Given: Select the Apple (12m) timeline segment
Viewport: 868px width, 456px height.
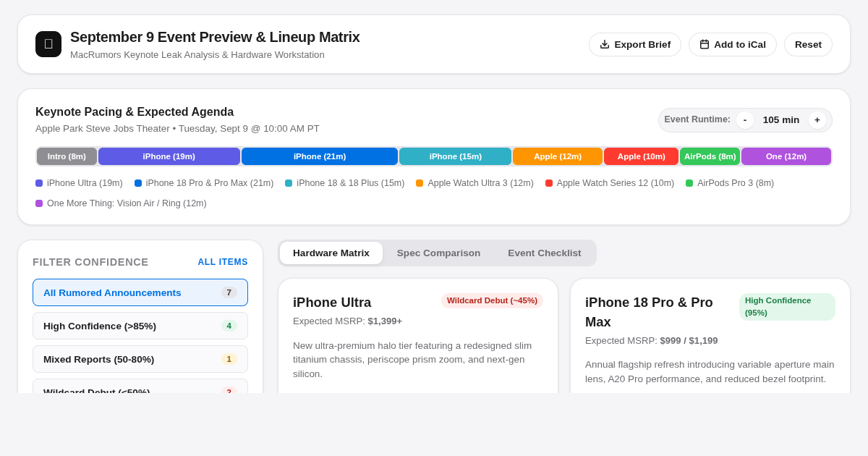Looking at the screenshot, I should [558, 156].
